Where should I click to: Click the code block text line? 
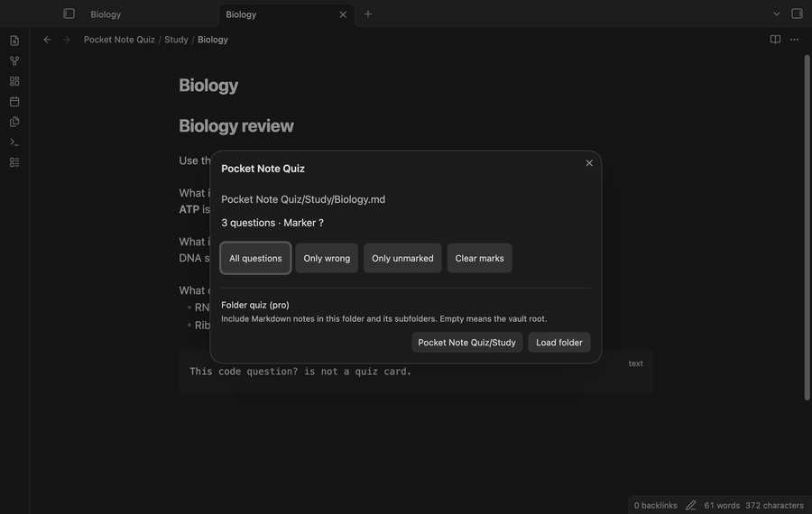(300, 372)
